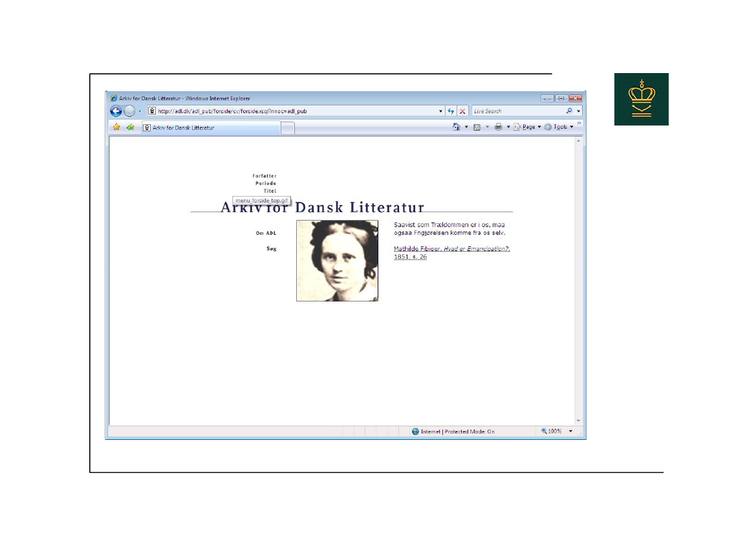This screenshot has height=535, width=756.
Task: Click the Protected Mode: On status text
Action: click(x=470, y=431)
